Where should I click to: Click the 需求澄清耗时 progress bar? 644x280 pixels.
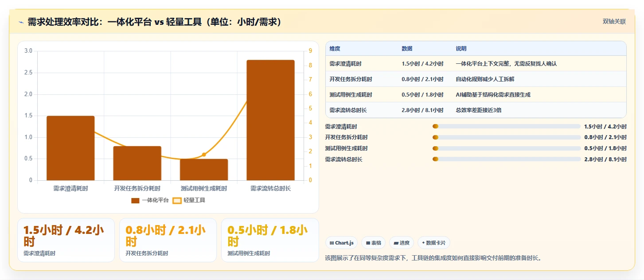pos(506,126)
